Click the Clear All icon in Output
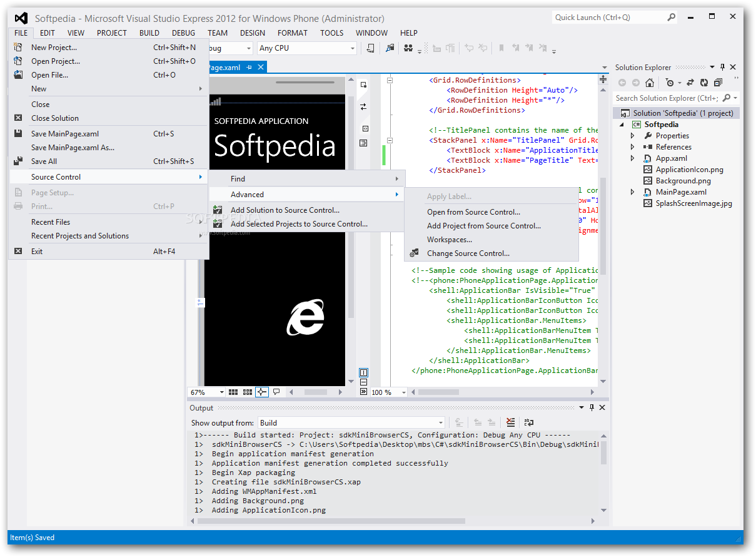Image resolution: width=756 pixels, height=557 pixels. (511, 422)
